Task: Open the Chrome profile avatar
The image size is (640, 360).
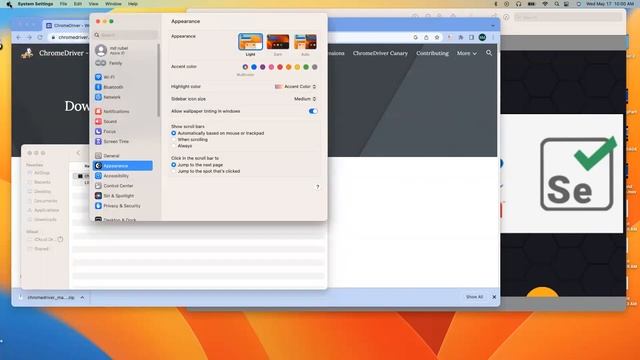Action: [482, 37]
